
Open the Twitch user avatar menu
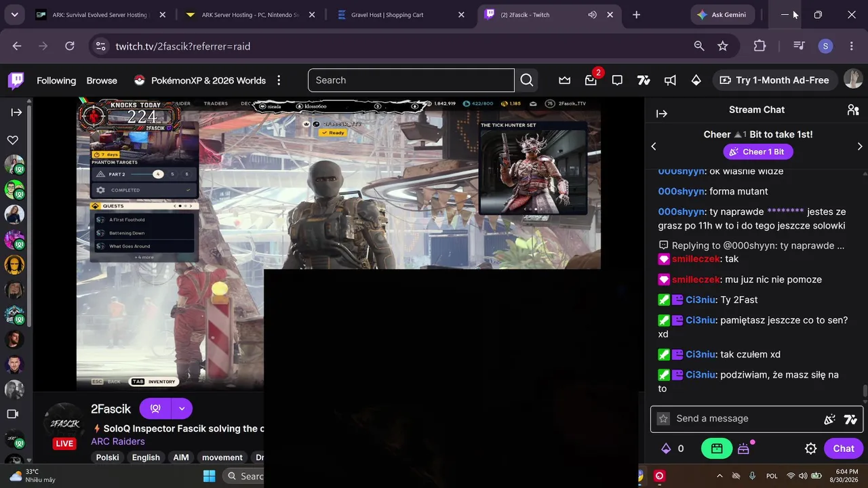(853, 79)
